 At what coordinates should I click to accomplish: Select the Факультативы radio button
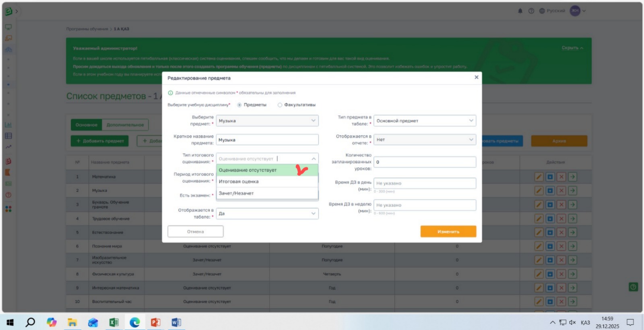(280, 105)
